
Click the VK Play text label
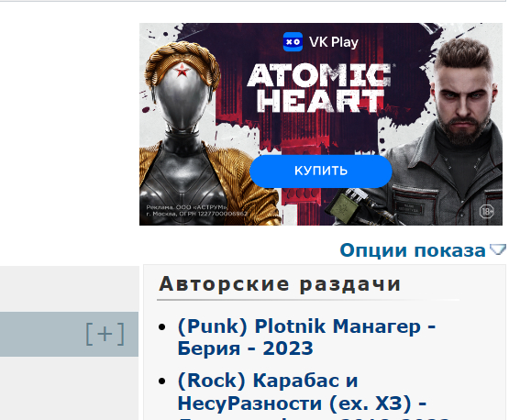click(x=334, y=42)
